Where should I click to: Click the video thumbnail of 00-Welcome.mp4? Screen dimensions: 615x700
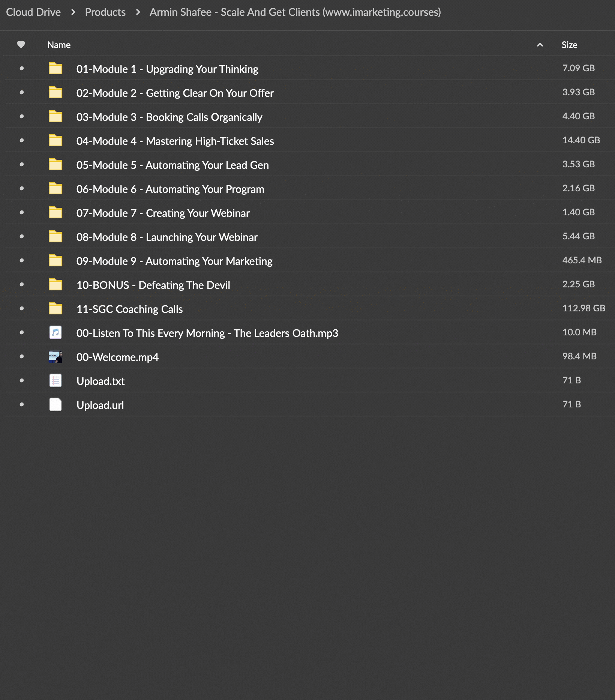pyautogui.click(x=55, y=357)
